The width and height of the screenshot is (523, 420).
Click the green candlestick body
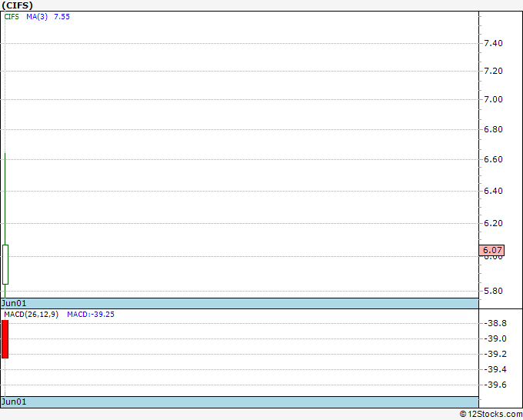pos(5,265)
